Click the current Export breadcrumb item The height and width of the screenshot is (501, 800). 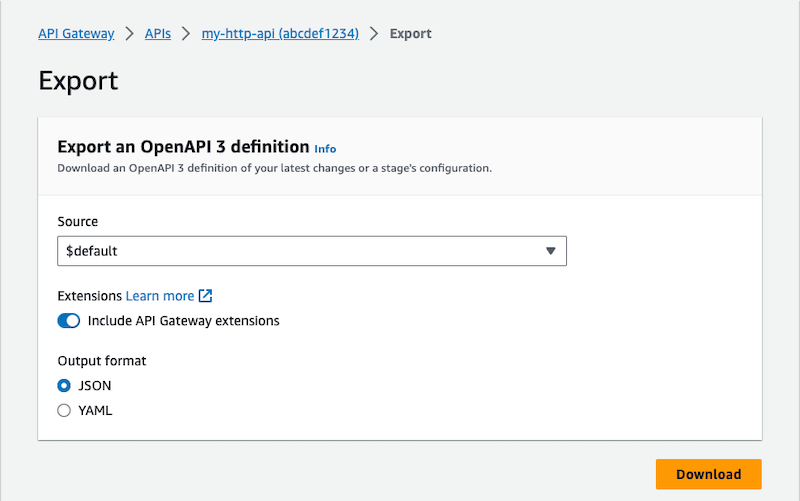[410, 34]
